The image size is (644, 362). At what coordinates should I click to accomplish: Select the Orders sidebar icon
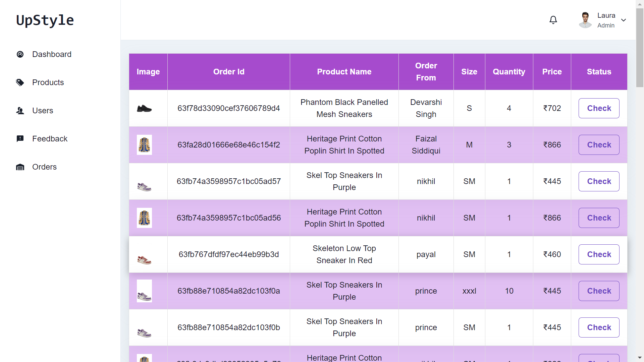click(20, 167)
